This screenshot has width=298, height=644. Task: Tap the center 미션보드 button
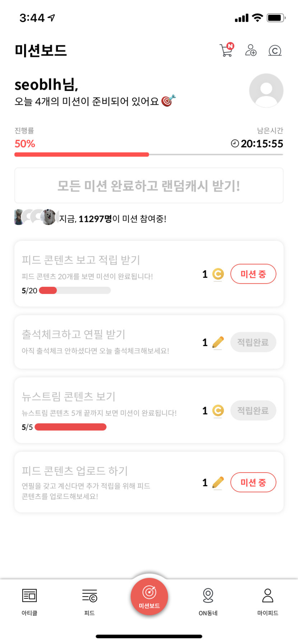point(149,597)
